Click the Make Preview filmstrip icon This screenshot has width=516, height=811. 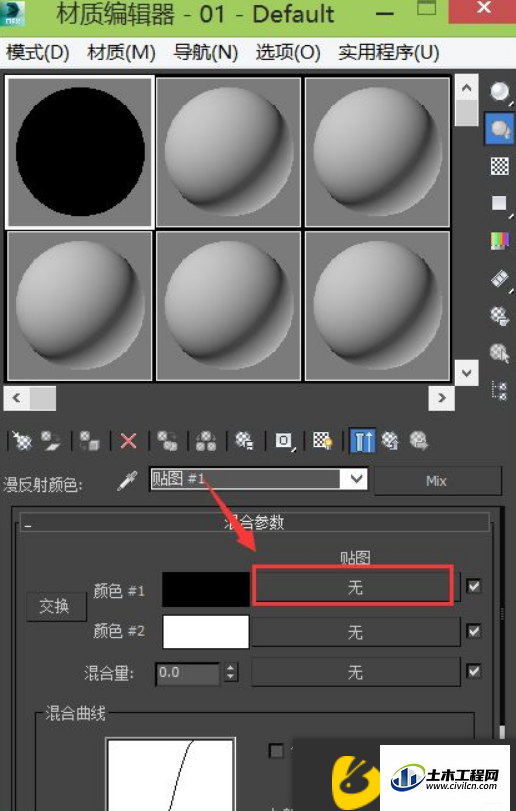coord(499,278)
